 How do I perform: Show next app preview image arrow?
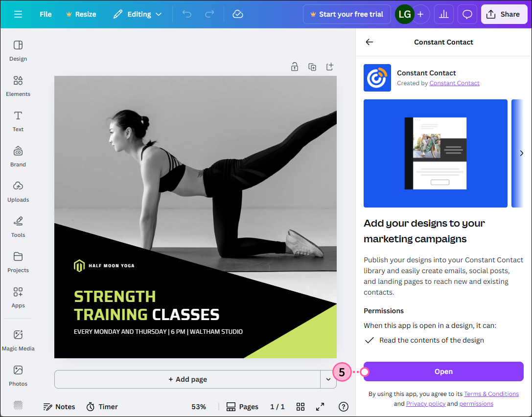click(x=521, y=153)
